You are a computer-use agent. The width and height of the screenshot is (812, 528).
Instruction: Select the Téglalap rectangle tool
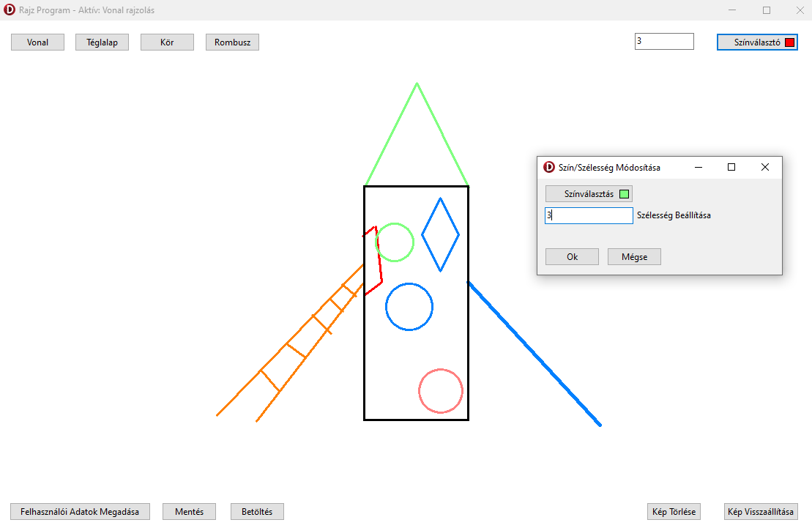[102, 42]
